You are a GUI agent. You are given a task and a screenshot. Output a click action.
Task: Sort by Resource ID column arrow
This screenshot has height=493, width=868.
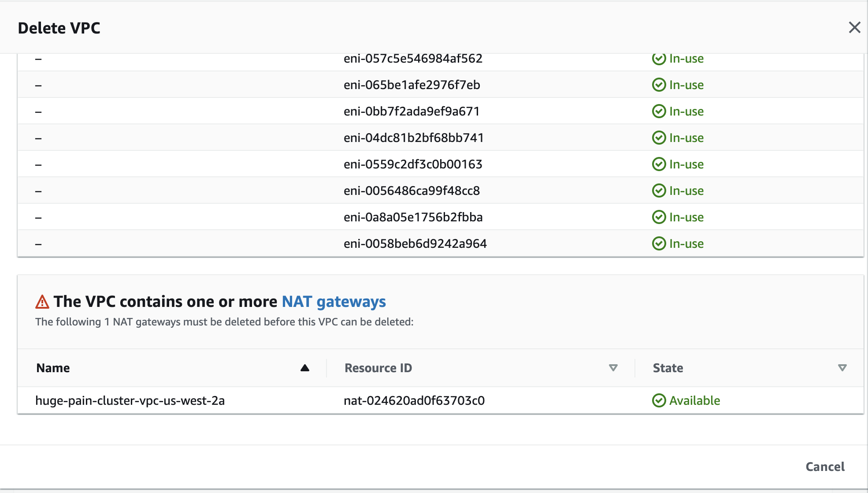click(x=613, y=368)
